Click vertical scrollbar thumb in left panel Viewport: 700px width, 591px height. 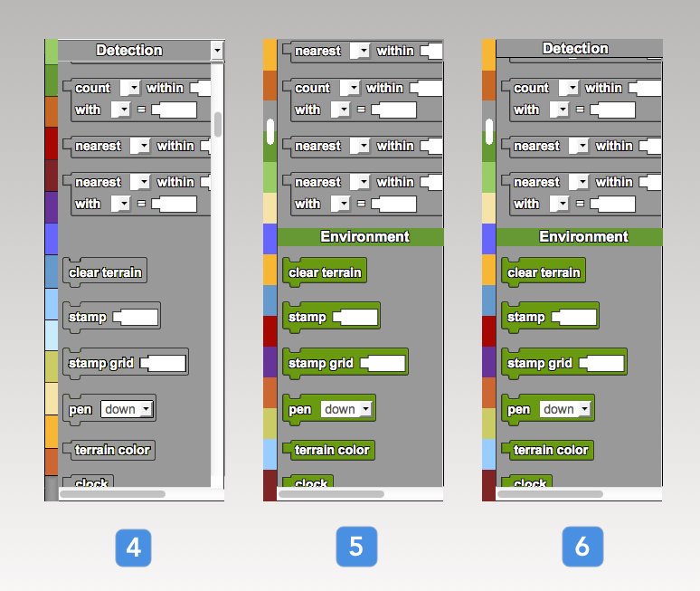tap(218, 124)
